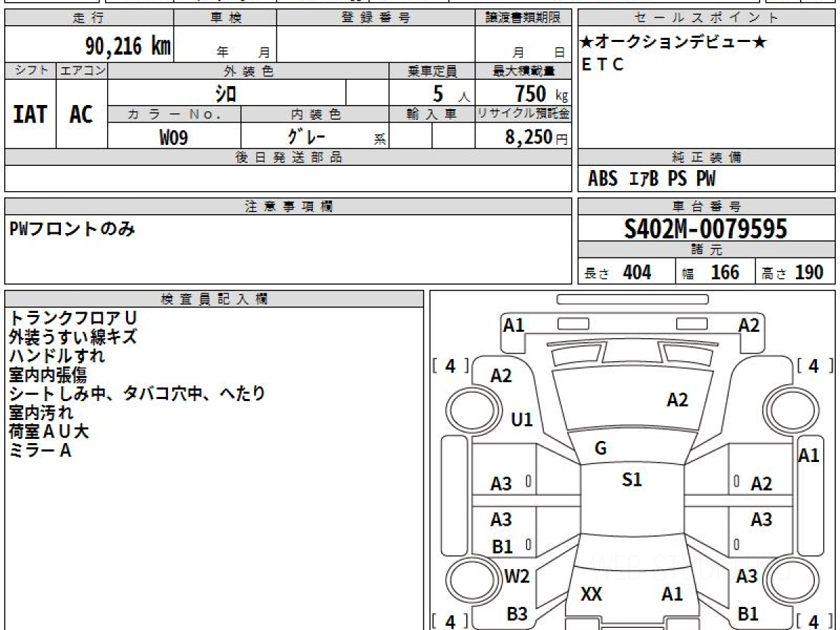Click the 純正装備 heading
Viewport: 840px width, 630px height.
click(706, 157)
